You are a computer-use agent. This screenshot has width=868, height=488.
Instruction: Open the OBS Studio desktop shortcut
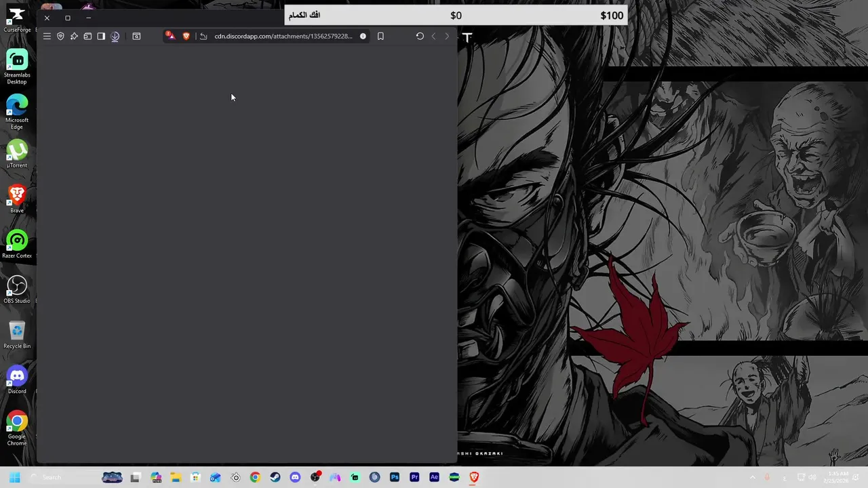[x=17, y=289]
